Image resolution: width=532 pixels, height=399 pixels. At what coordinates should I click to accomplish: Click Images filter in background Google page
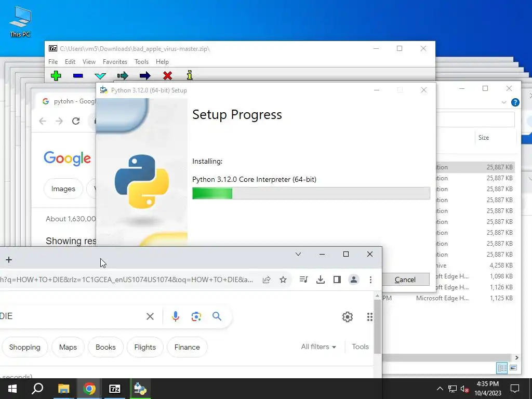63,189
